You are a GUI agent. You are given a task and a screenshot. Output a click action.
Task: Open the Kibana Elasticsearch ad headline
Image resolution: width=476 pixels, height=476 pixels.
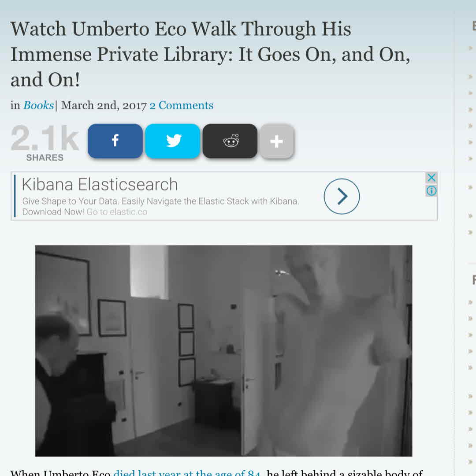point(100,185)
